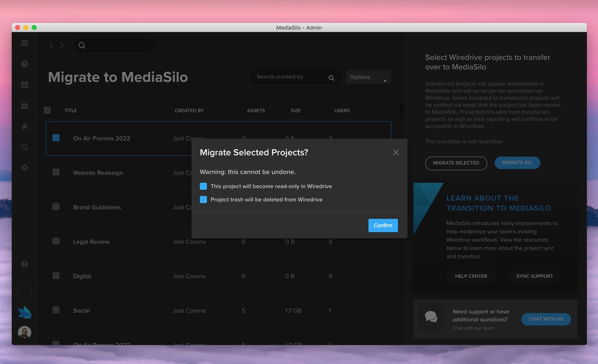598x364 pixels.
Task: Check the Brand Guidelines row checkbox
Action: [x=56, y=207]
